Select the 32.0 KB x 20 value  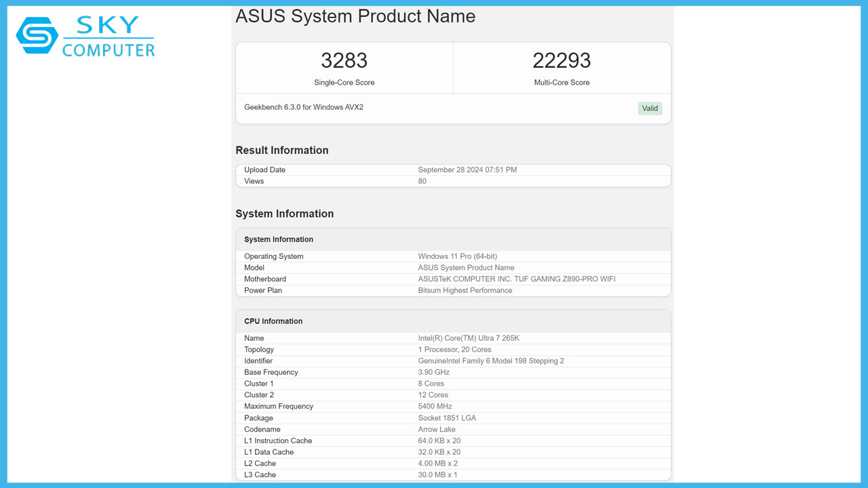click(x=439, y=452)
